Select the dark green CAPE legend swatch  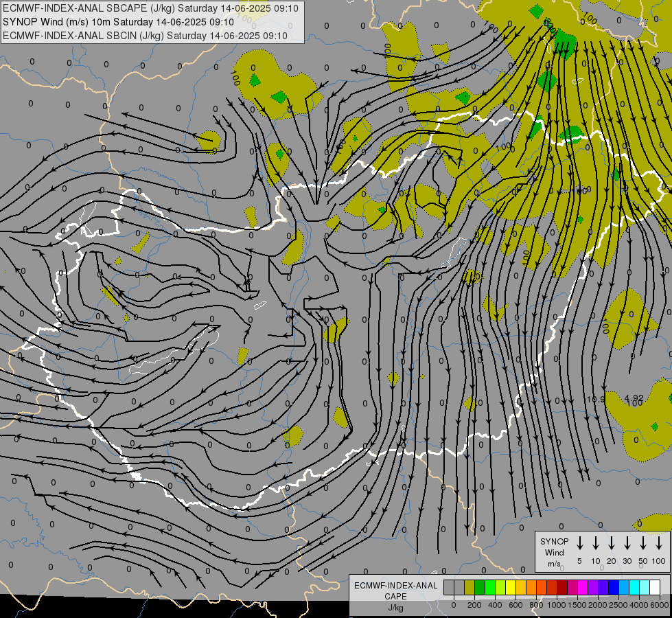tap(480, 587)
